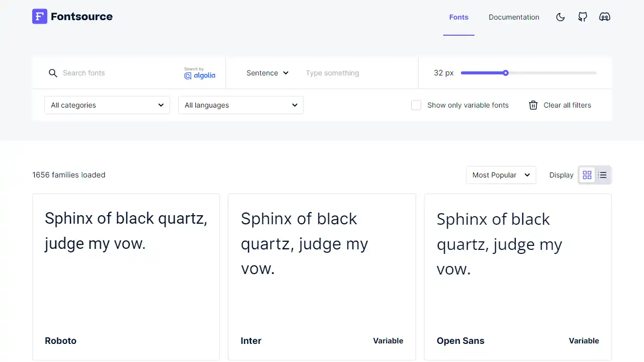This screenshot has height=362, width=644.
Task: Click the Fontsource logo
Action: click(x=72, y=16)
